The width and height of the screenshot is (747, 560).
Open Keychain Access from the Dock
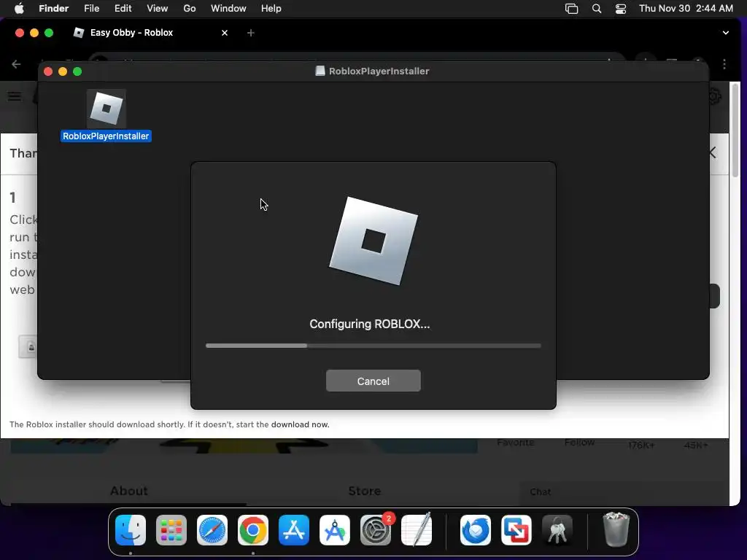(x=557, y=530)
